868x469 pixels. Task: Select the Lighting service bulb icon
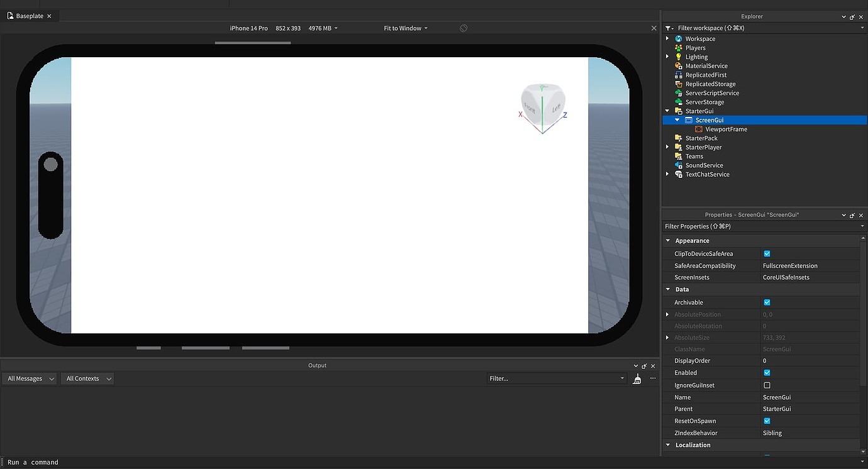(x=678, y=57)
